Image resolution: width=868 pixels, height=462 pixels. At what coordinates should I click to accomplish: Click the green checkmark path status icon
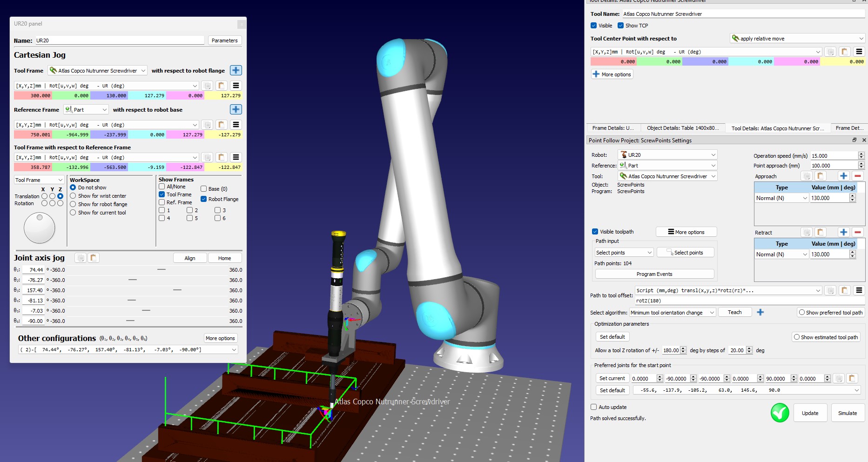[x=780, y=413]
